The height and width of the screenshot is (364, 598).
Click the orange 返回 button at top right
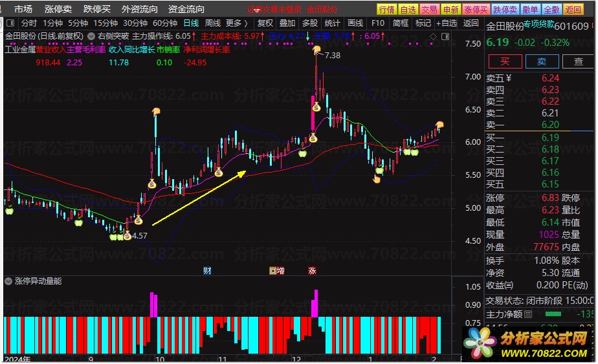[x=573, y=10]
